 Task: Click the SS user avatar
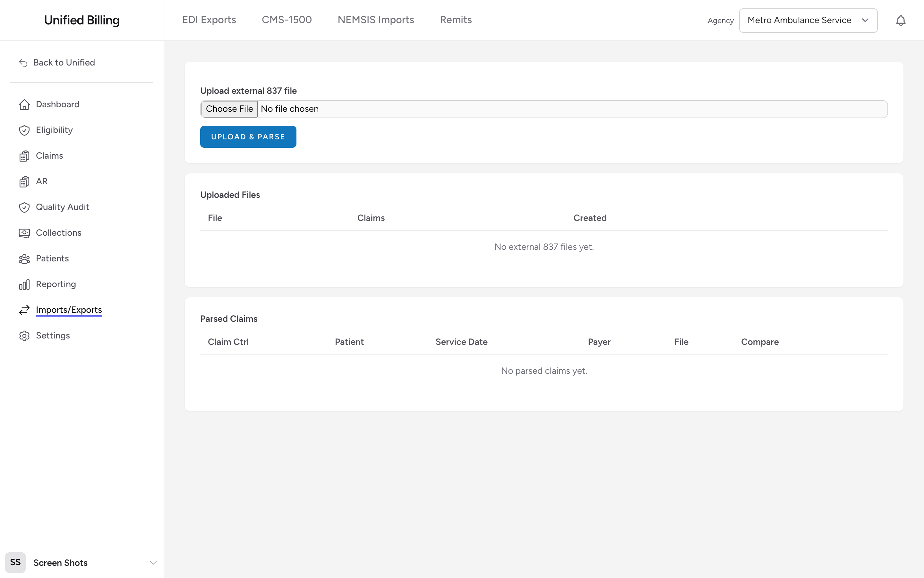click(x=15, y=562)
